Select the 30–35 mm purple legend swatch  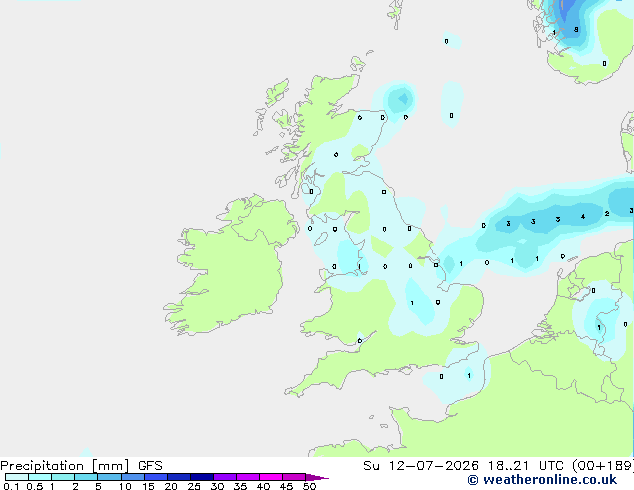(x=225, y=477)
